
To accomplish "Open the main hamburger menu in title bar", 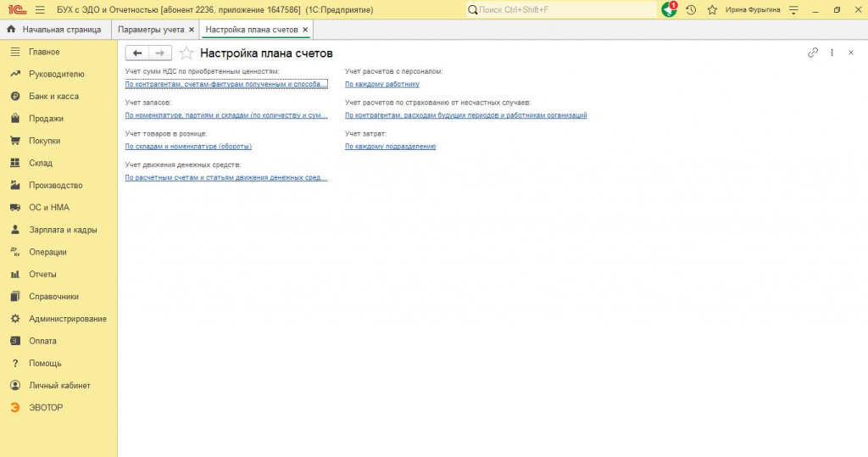I will click(x=40, y=10).
